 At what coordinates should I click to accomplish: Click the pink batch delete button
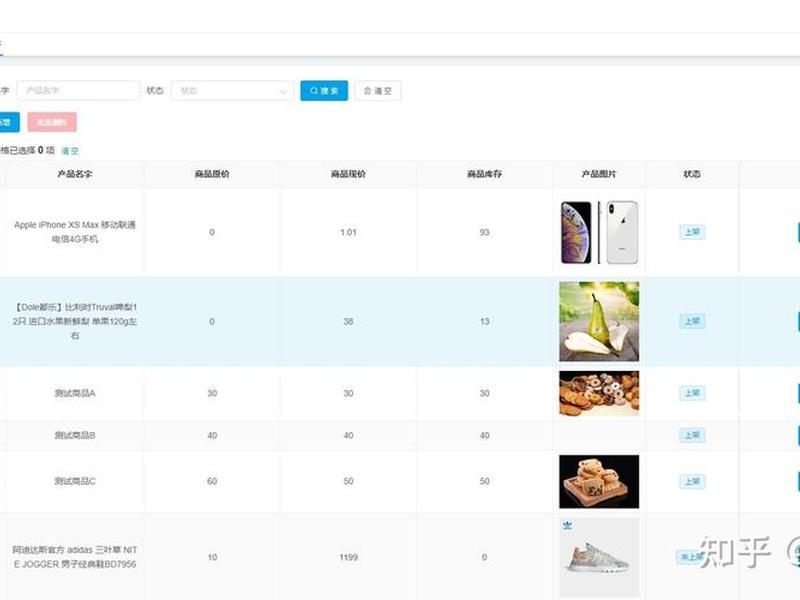click(52, 122)
